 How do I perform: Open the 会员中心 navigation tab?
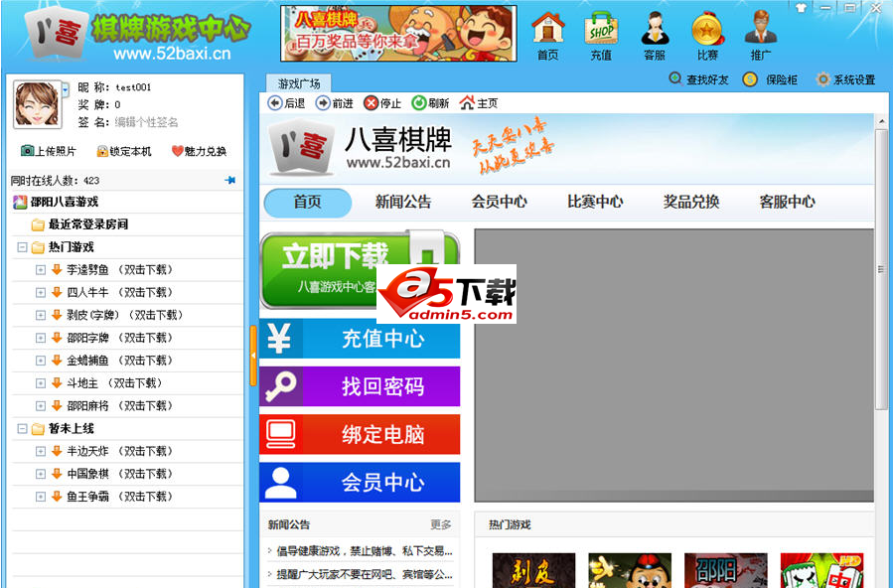tap(499, 202)
